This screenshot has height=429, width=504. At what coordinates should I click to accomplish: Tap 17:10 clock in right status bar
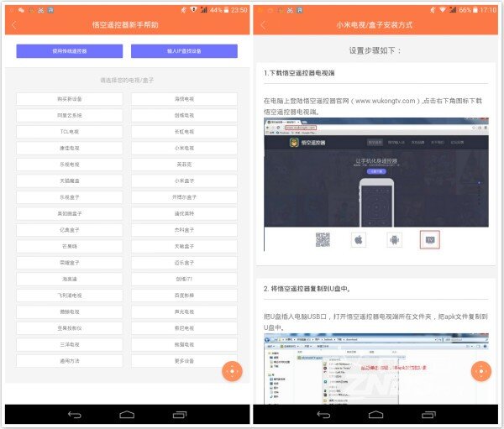tap(489, 10)
